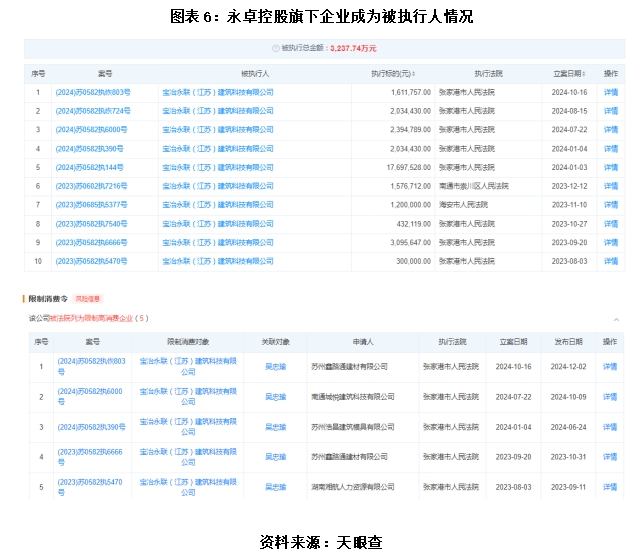Click 详情 for the 300,000.00 row

pos(610,261)
